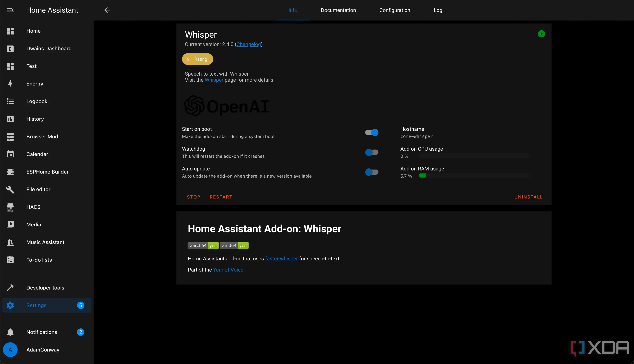Click the Logbook list icon
The image size is (634, 364).
pos(10,101)
